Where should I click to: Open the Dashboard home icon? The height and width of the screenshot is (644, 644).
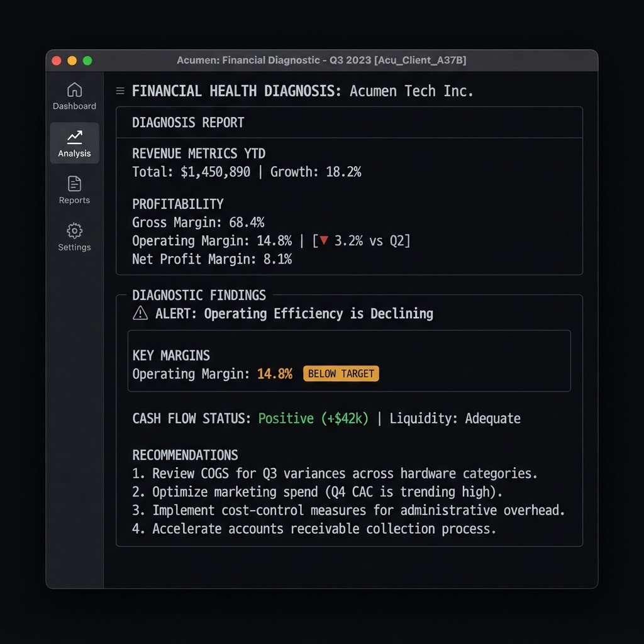click(x=74, y=90)
